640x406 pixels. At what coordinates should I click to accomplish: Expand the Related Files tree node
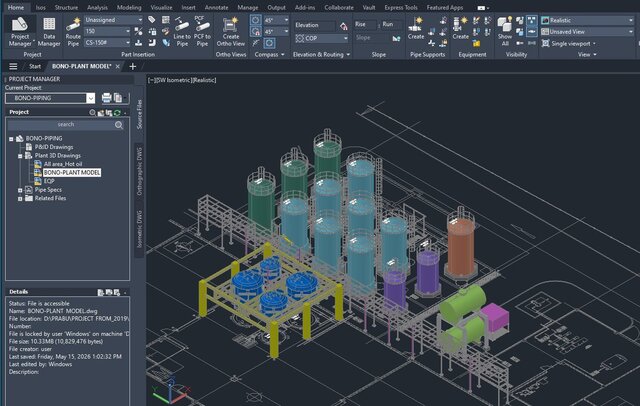(x=20, y=199)
